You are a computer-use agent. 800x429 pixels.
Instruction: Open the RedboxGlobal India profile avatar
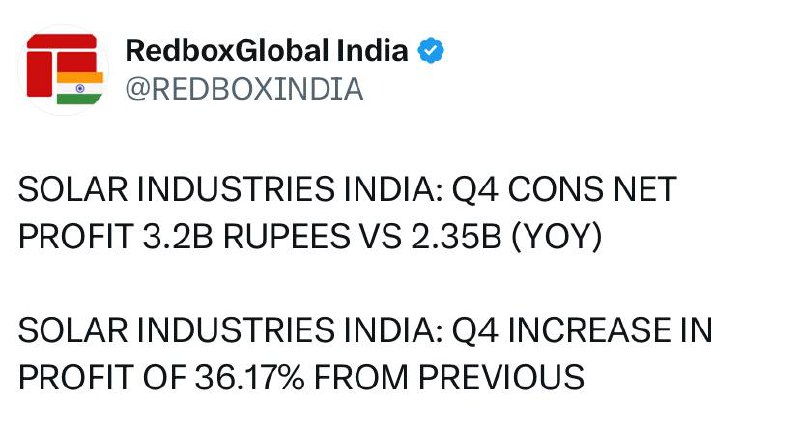coord(63,70)
